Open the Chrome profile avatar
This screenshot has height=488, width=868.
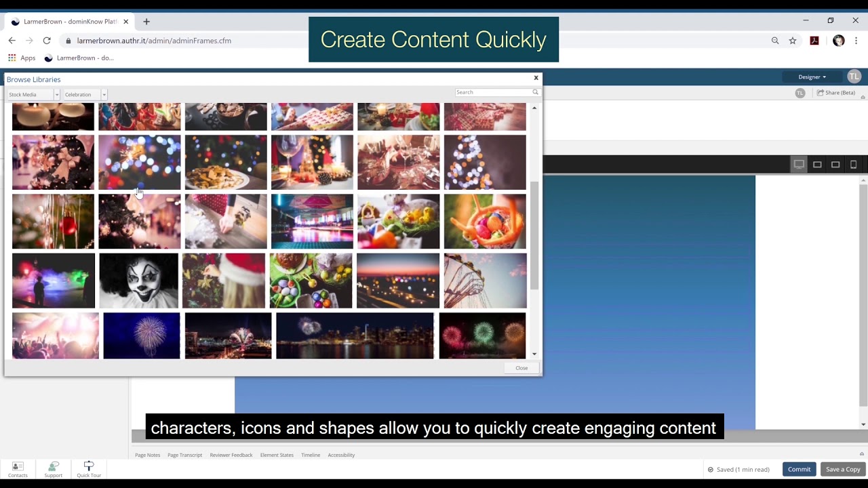point(839,41)
